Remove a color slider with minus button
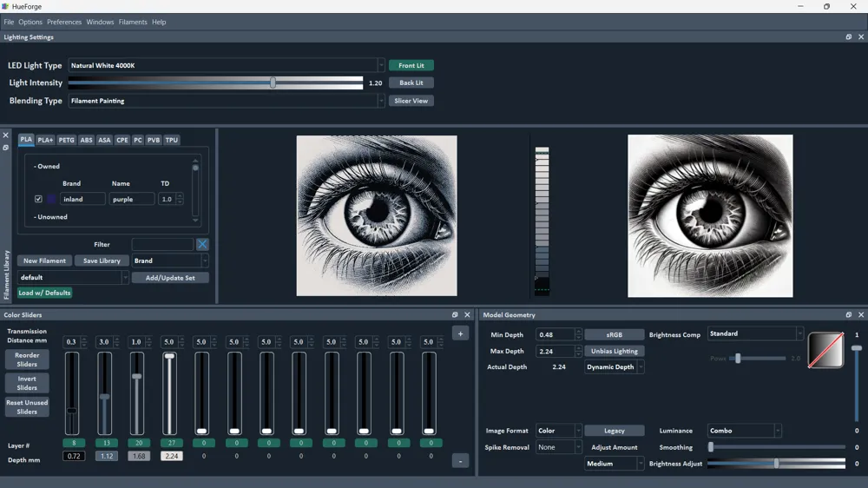 pos(460,461)
